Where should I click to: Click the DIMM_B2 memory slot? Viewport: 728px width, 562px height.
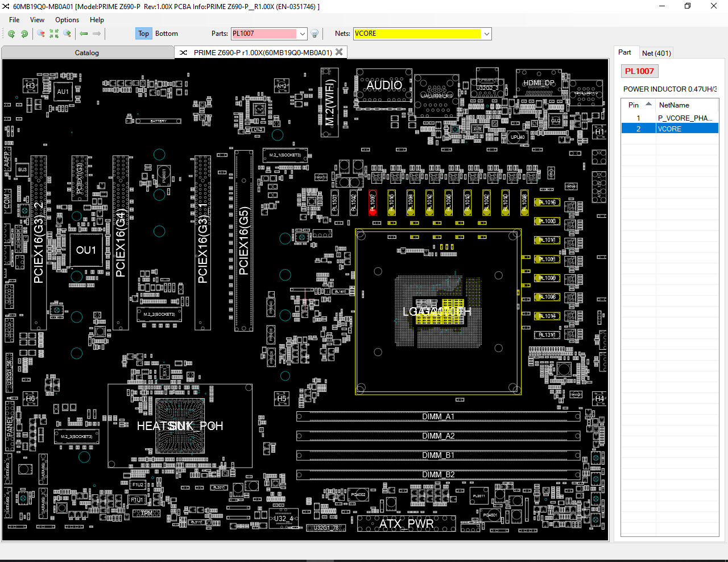point(438,474)
